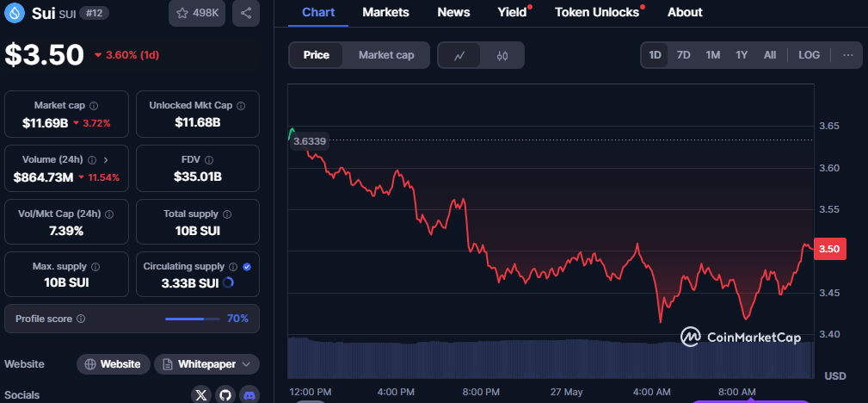Show info tooltip for Market cap
Screen dimensions: 868x403
coord(94,105)
